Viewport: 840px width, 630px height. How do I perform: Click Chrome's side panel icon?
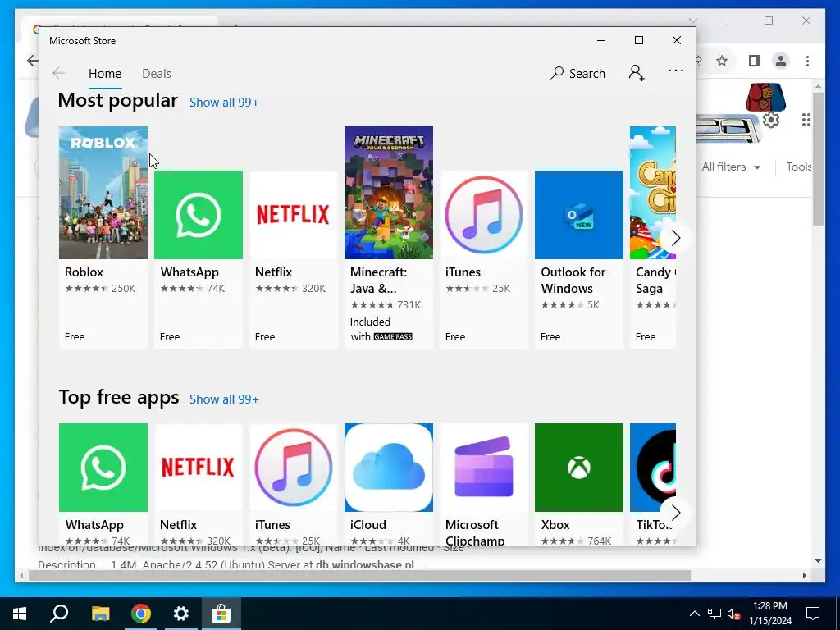click(x=755, y=61)
